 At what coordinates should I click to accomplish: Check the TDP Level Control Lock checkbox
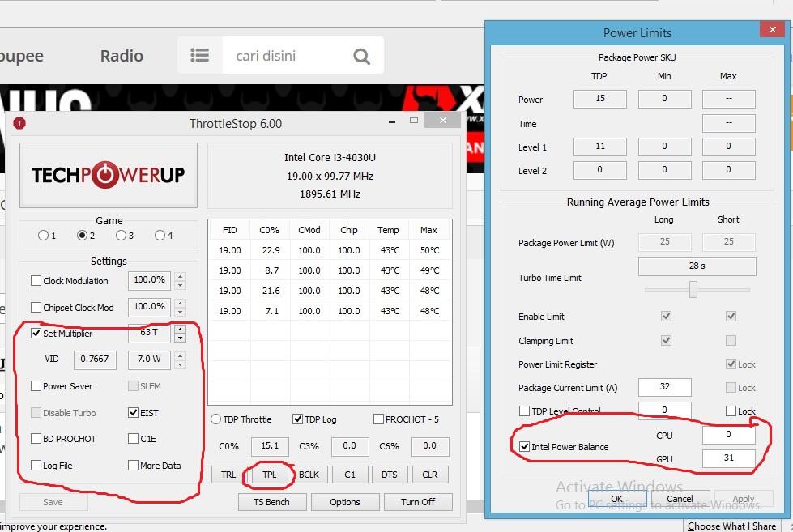pyautogui.click(x=731, y=411)
